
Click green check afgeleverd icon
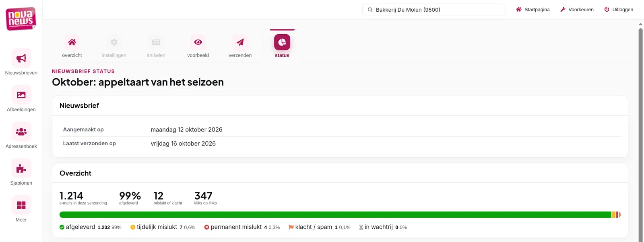(62, 227)
